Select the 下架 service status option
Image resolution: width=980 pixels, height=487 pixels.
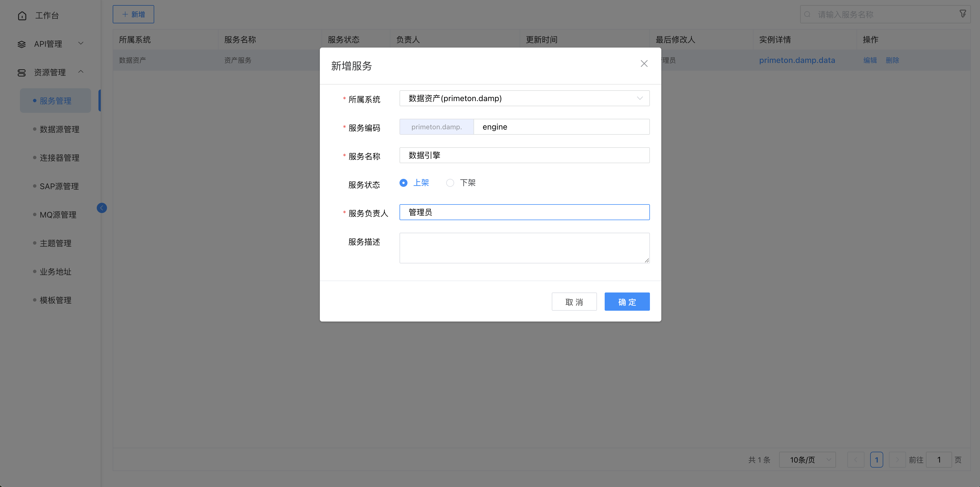[450, 183]
